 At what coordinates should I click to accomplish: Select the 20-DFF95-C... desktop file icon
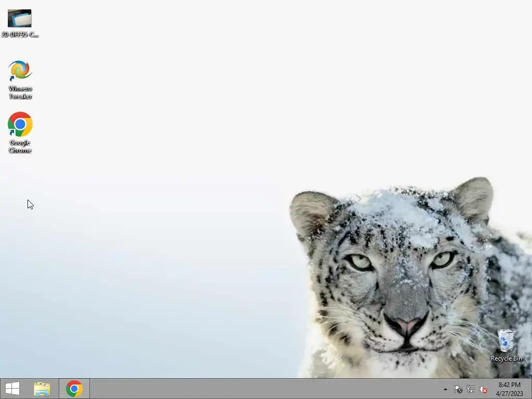20,23
